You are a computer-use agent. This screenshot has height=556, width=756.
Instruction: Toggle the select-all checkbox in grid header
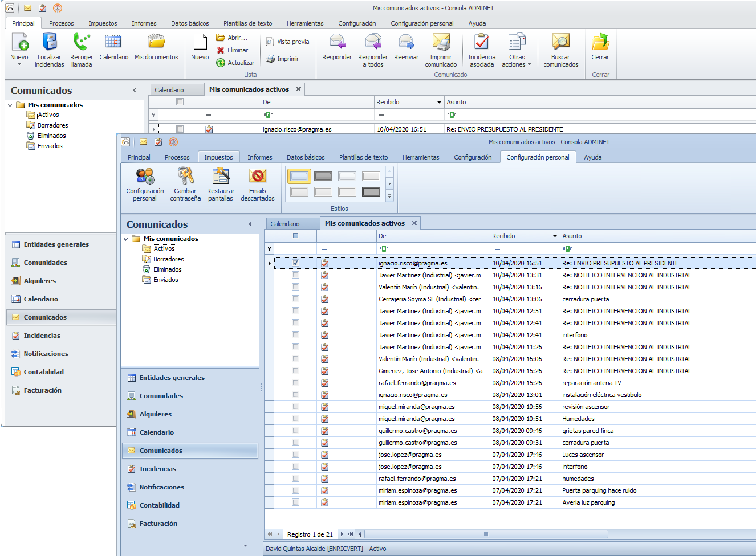pos(295,236)
